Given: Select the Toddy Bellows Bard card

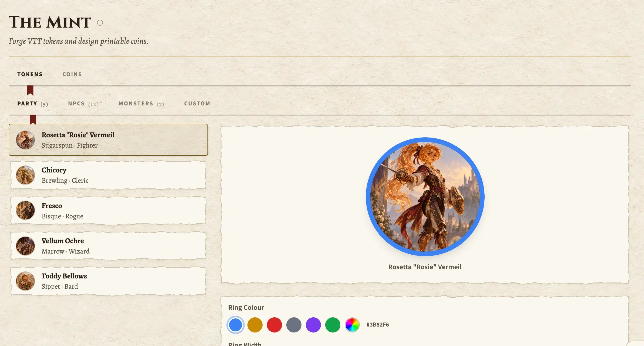Looking at the screenshot, I should 108,281.
